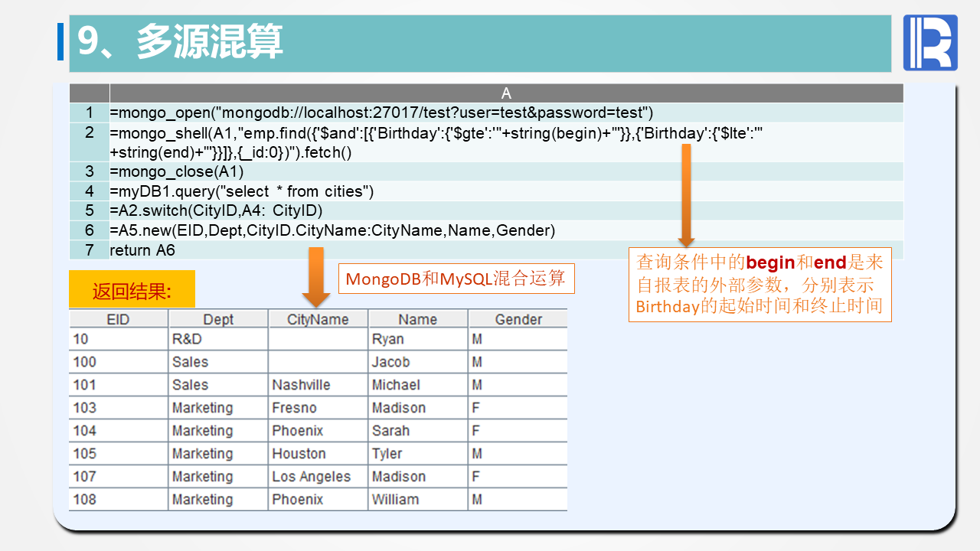Click EID cell with value 105

pos(119,454)
